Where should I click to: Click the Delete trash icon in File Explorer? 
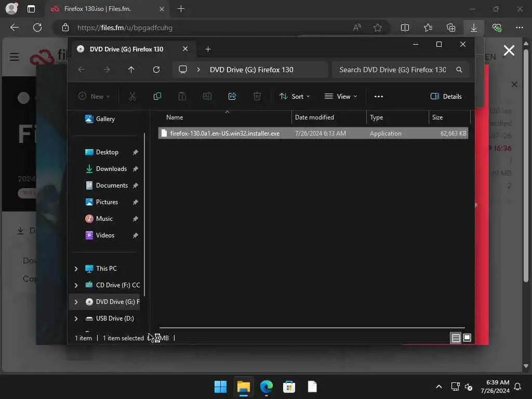pyautogui.click(x=257, y=96)
